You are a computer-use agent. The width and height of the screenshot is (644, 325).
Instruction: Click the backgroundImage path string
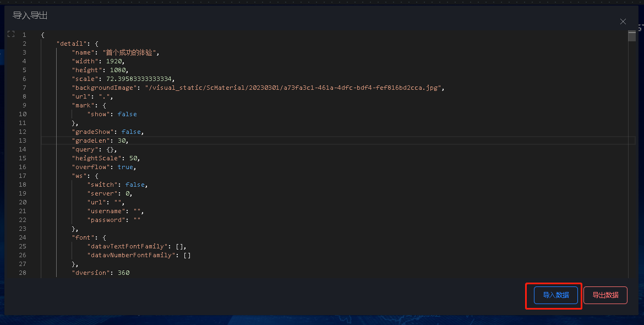293,88
